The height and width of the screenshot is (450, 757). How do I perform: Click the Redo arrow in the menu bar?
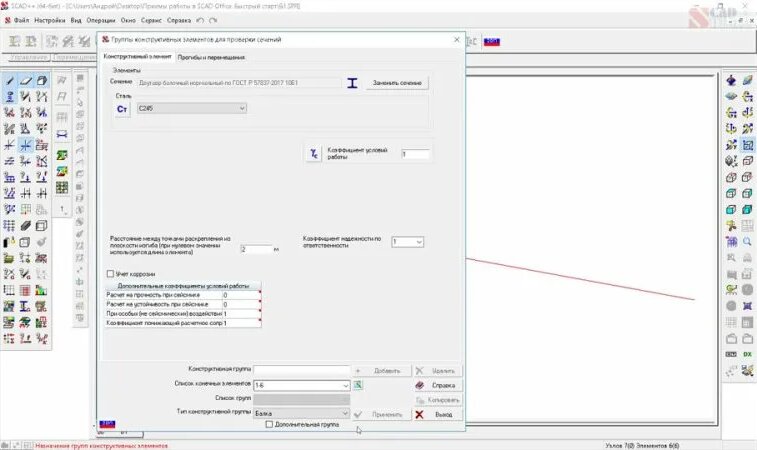[x=213, y=20]
